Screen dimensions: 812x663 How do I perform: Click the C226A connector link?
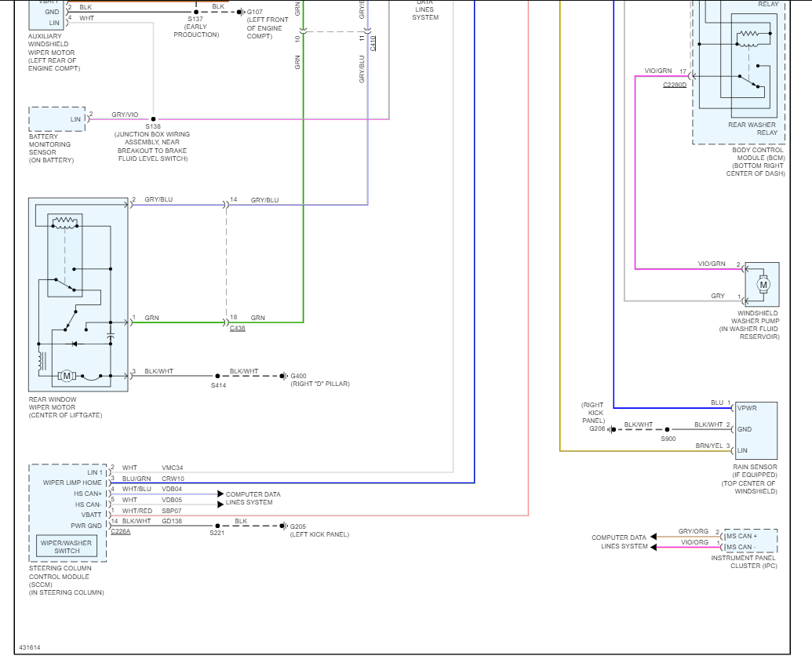(x=121, y=531)
